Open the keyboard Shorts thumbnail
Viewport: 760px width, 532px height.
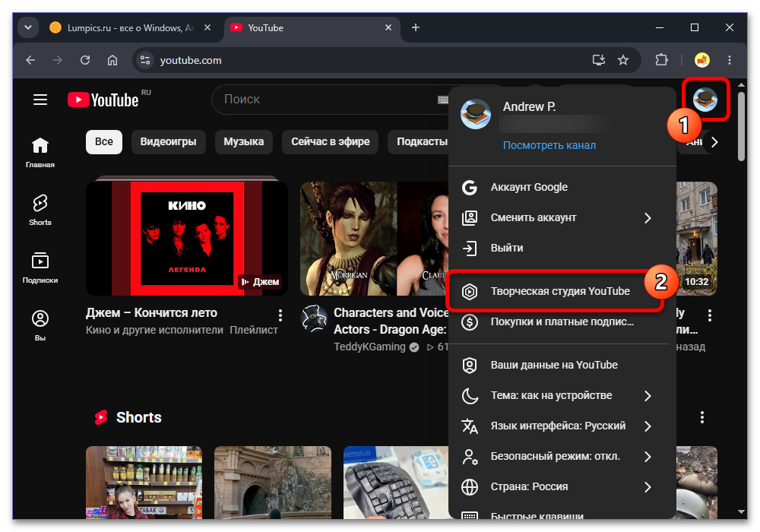[x=396, y=483]
